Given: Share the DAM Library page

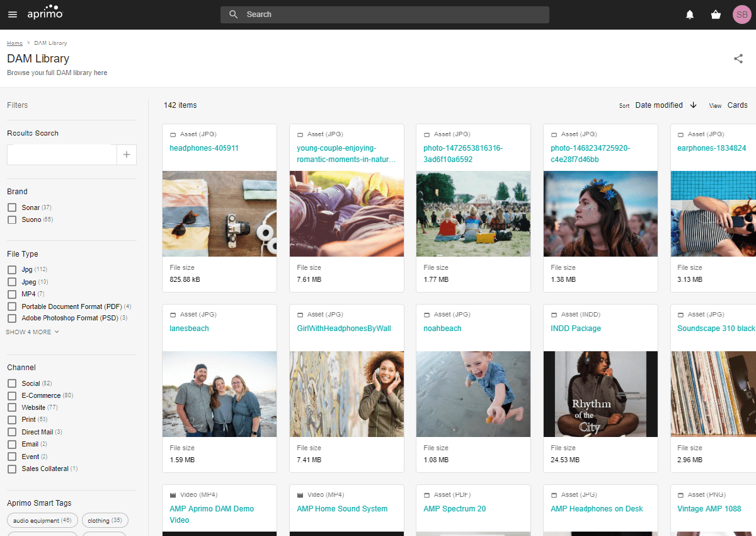Looking at the screenshot, I should point(738,59).
